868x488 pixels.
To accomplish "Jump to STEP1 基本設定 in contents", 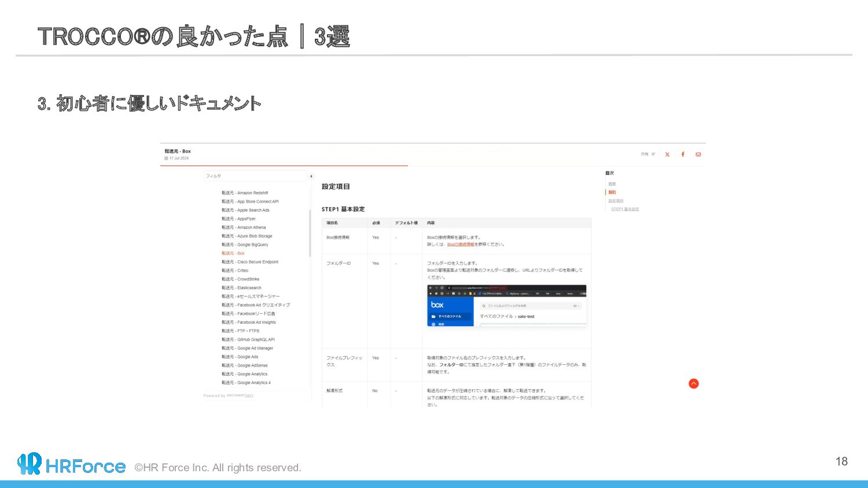I will pos(625,209).
